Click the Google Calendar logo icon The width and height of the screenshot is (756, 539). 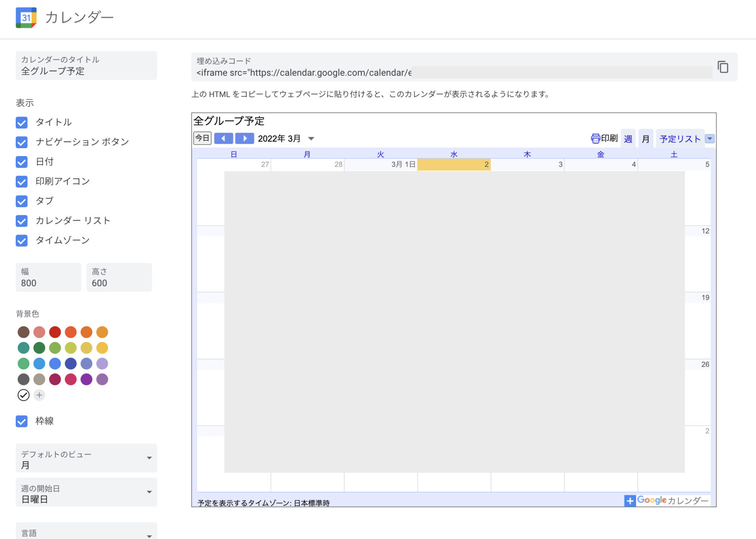26,18
